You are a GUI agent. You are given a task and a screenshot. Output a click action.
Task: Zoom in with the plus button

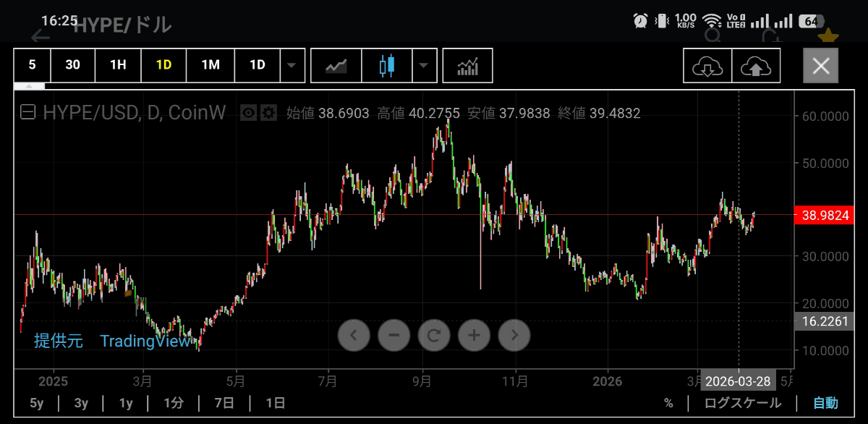point(474,335)
